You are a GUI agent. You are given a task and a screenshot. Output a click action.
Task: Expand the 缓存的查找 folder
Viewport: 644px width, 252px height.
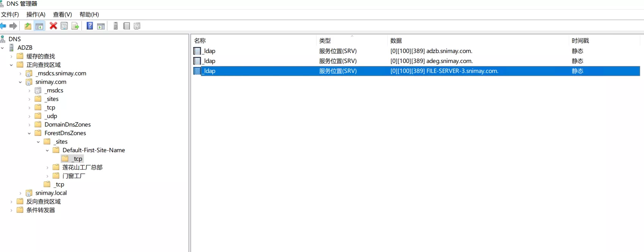coord(11,57)
